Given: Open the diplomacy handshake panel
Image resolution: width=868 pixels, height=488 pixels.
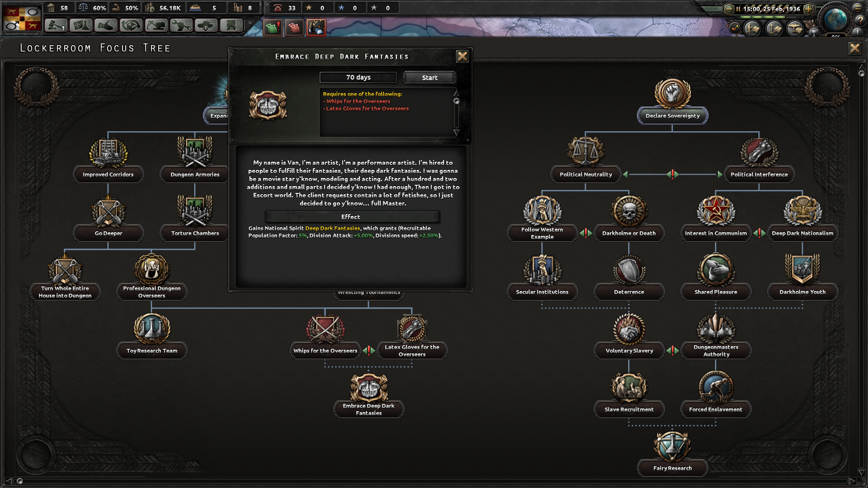Looking at the screenshot, I should [x=106, y=26].
